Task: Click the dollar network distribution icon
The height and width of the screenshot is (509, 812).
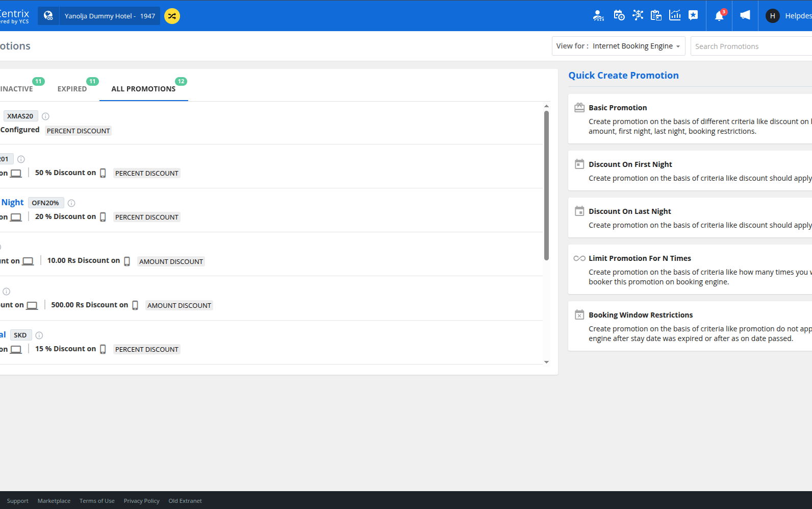Action: [x=638, y=15]
